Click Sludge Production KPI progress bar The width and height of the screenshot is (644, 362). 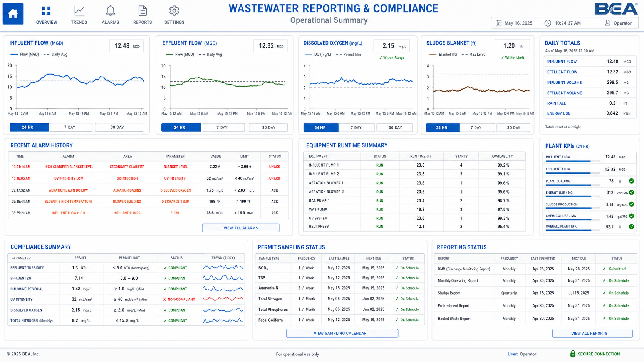[572, 209]
